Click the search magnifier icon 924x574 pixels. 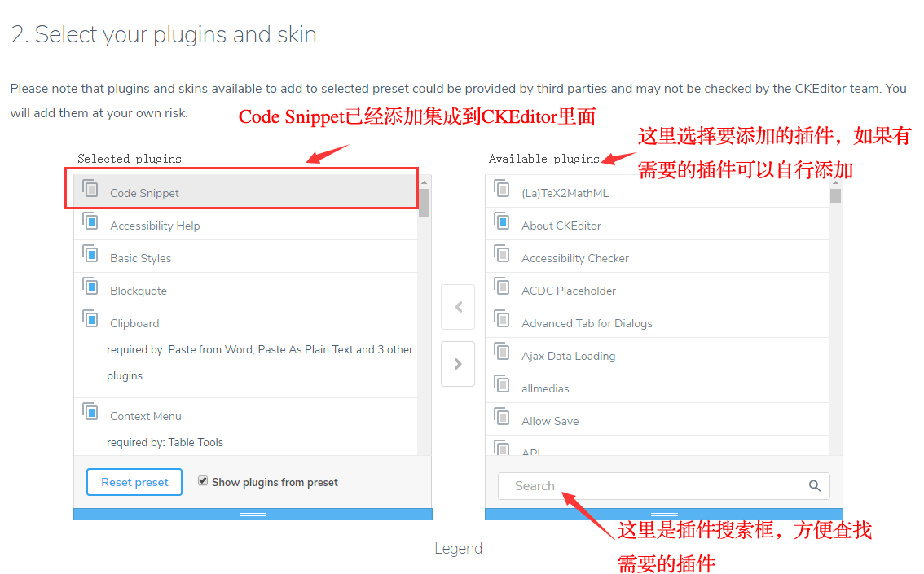click(814, 486)
